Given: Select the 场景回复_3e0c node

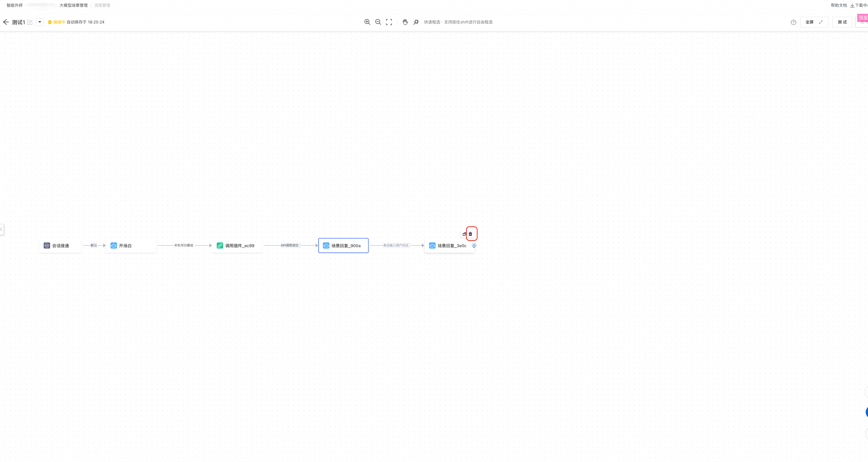Looking at the screenshot, I should click(450, 246).
